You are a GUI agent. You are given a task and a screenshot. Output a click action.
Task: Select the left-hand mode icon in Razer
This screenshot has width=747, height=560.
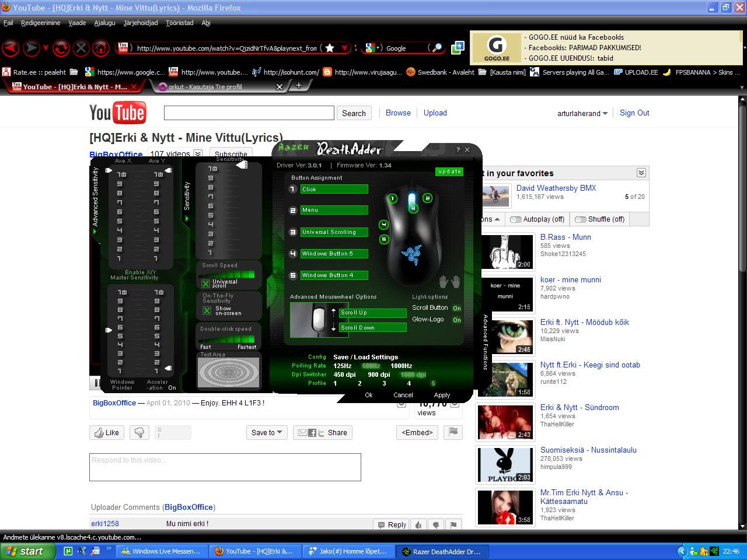(444, 282)
